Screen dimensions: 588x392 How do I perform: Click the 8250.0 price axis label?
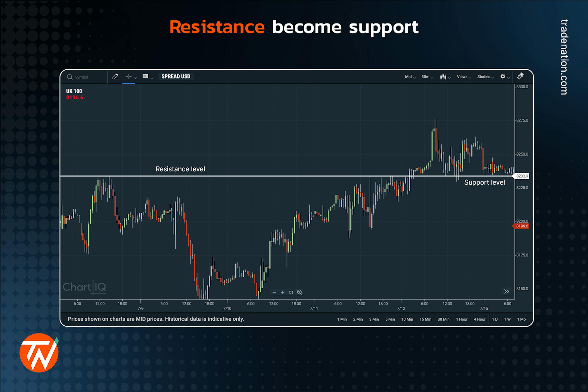[x=522, y=154]
